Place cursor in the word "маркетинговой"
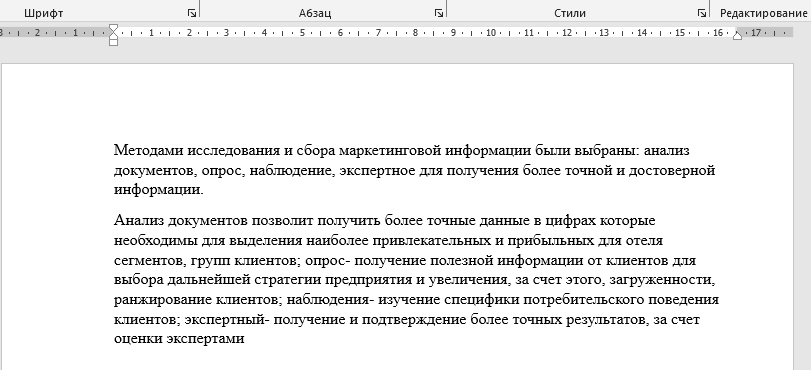This screenshot has height=370, width=811. pos(389,151)
